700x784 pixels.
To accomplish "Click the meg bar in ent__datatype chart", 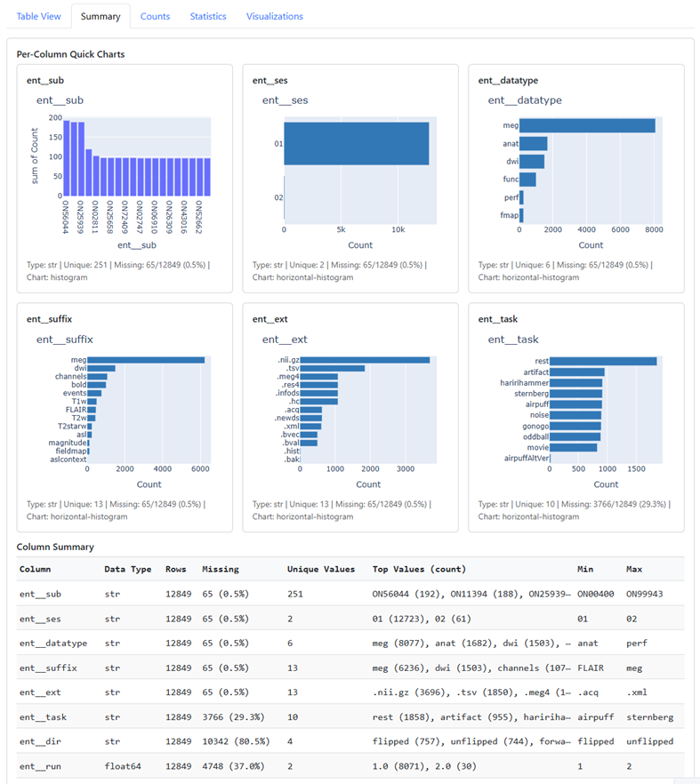I will (587, 125).
